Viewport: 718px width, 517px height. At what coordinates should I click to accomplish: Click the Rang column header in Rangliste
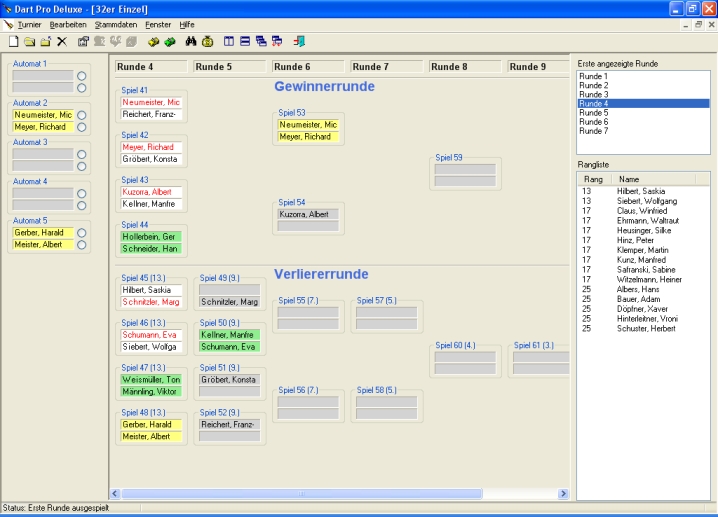click(592, 179)
